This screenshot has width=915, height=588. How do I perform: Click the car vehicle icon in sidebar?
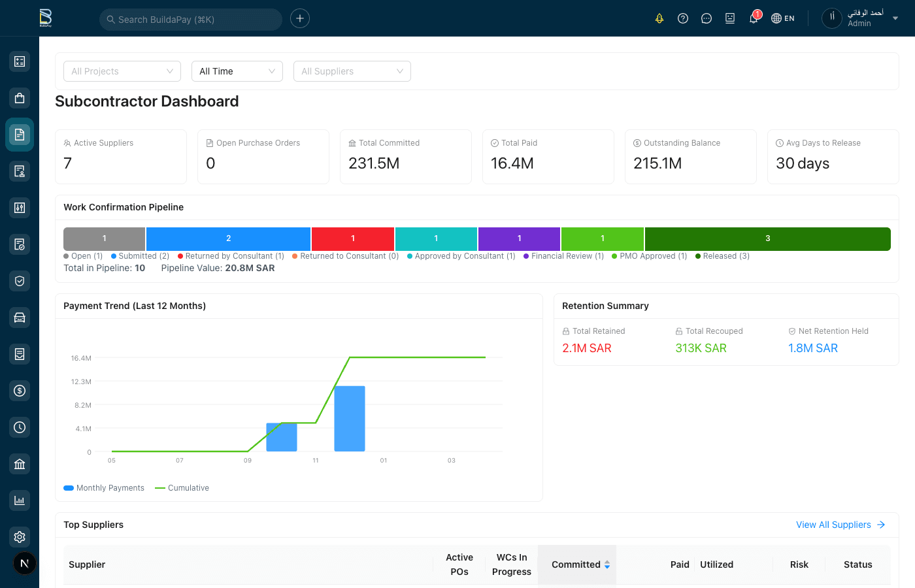(x=20, y=318)
